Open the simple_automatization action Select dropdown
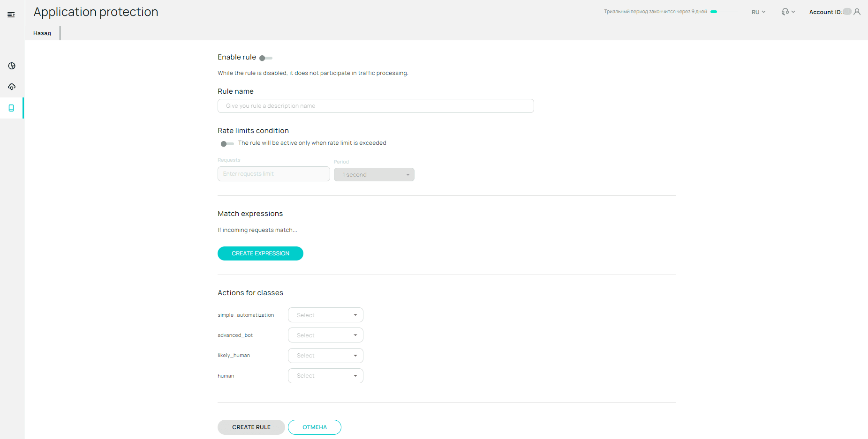868x439 pixels. pos(325,315)
